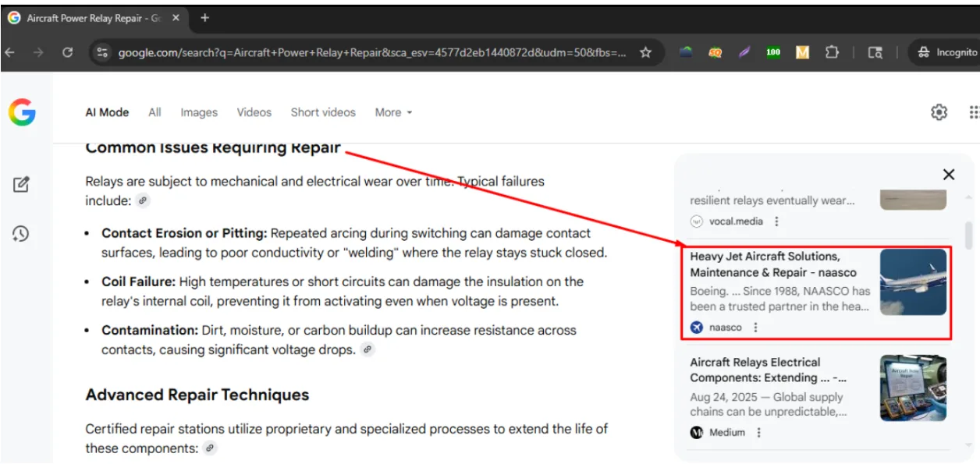Open three-dot menu beside vocal.media source
The width and height of the screenshot is (980, 464).
pos(776,221)
